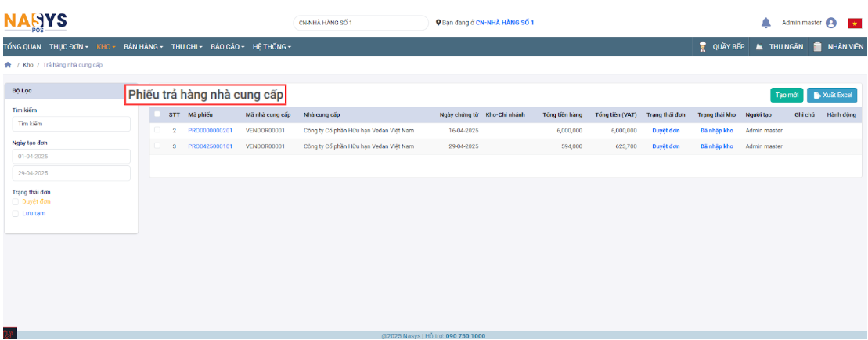Expand the Kho menu dropdown

[106, 47]
